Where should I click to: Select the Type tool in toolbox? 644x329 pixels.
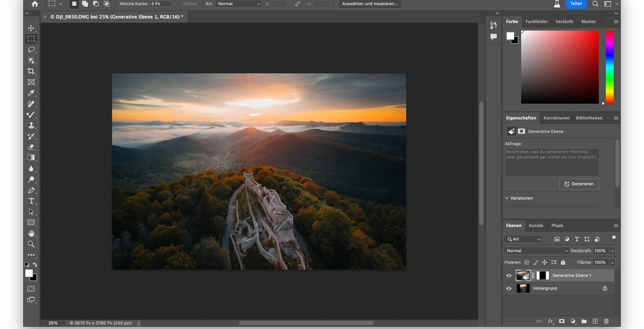(x=31, y=201)
